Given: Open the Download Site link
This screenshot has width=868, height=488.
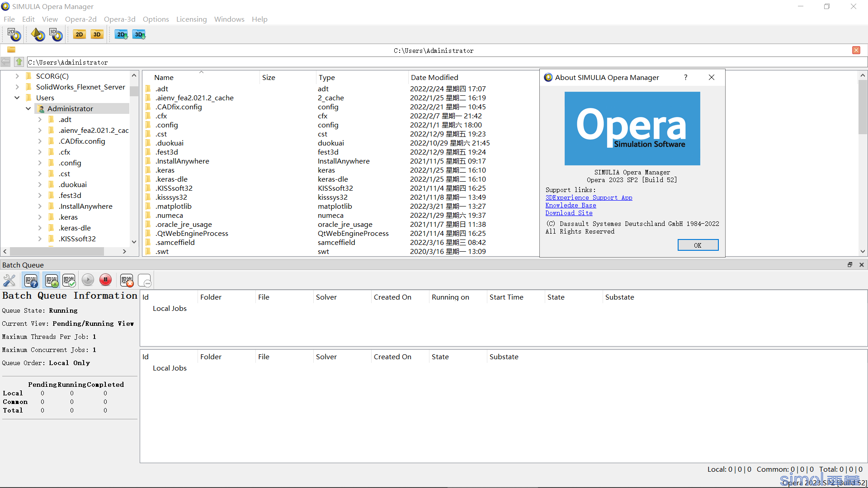Looking at the screenshot, I should pyautogui.click(x=569, y=213).
